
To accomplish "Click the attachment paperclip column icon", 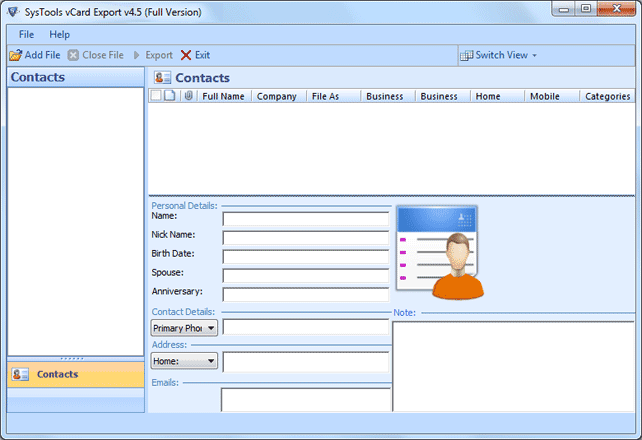I will click(187, 97).
